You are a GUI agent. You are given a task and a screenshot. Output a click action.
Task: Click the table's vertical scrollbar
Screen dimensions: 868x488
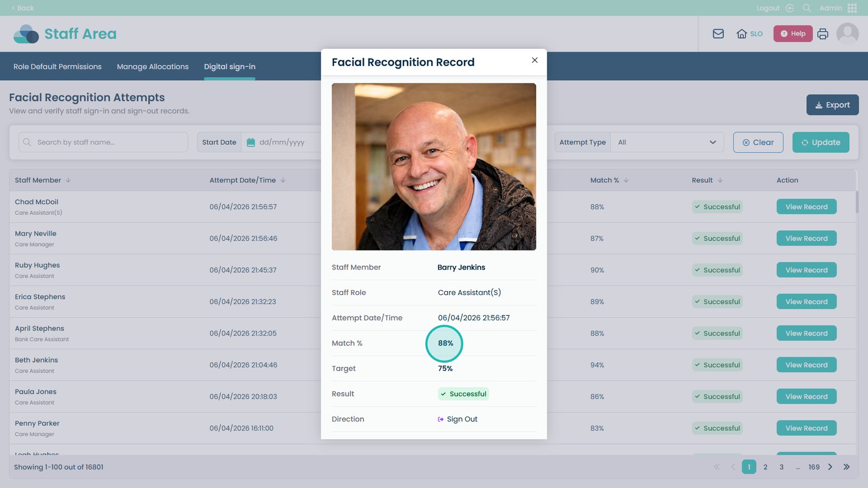857,202
